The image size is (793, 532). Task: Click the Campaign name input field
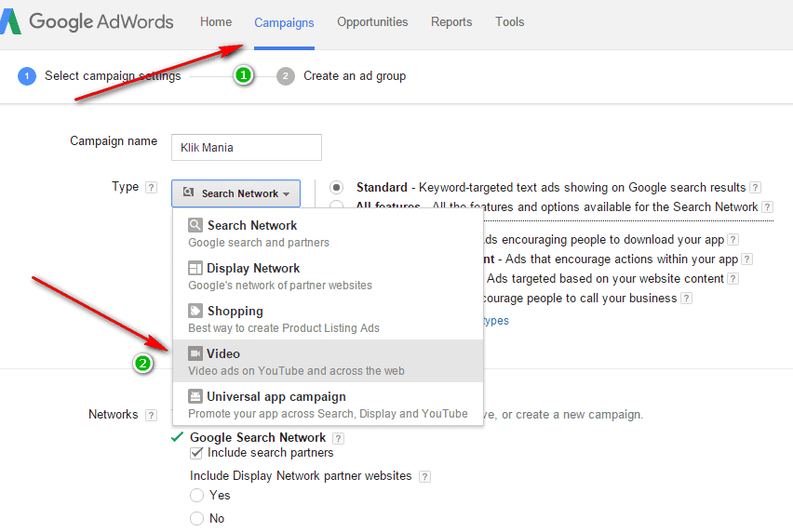coord(247,148)
